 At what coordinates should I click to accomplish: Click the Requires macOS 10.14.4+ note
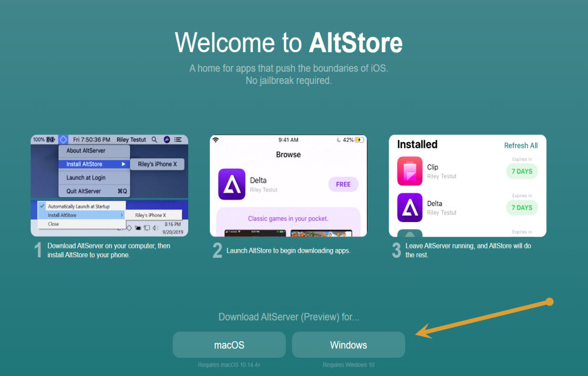[x=229, y=364]
